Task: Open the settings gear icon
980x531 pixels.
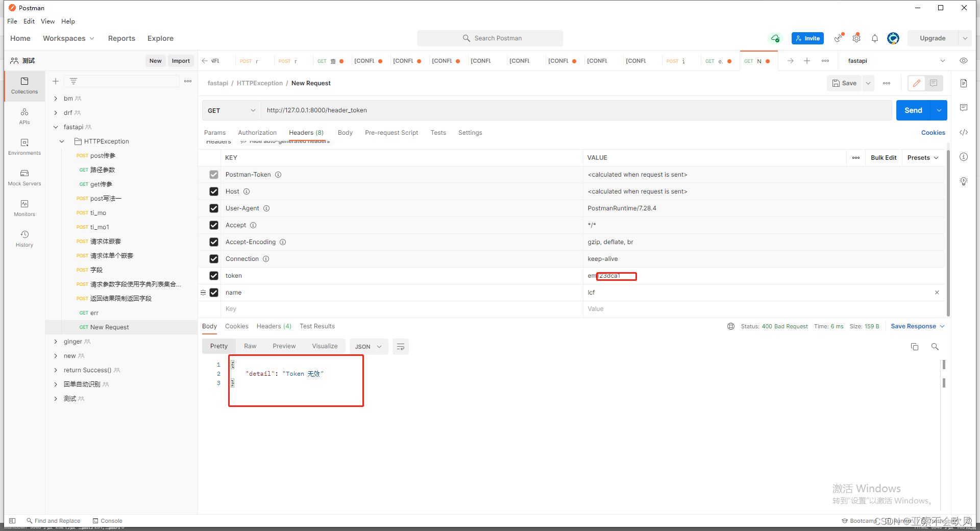Action: coord(856,38)
